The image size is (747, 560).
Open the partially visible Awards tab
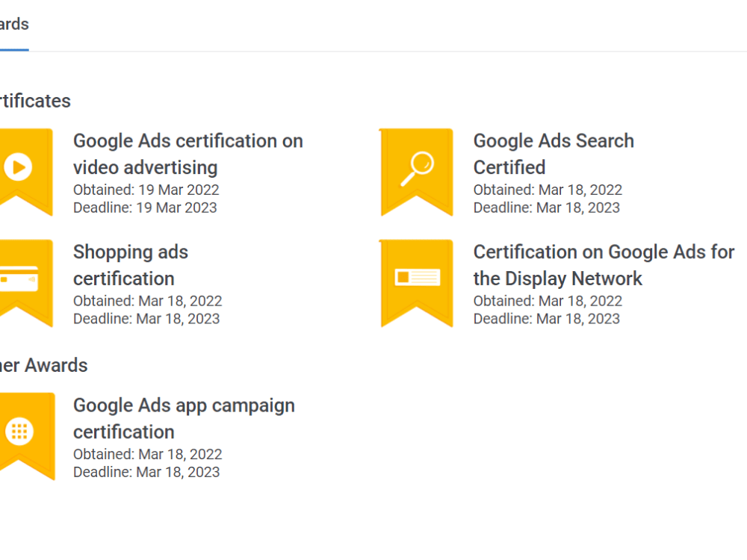coord(14,25)
